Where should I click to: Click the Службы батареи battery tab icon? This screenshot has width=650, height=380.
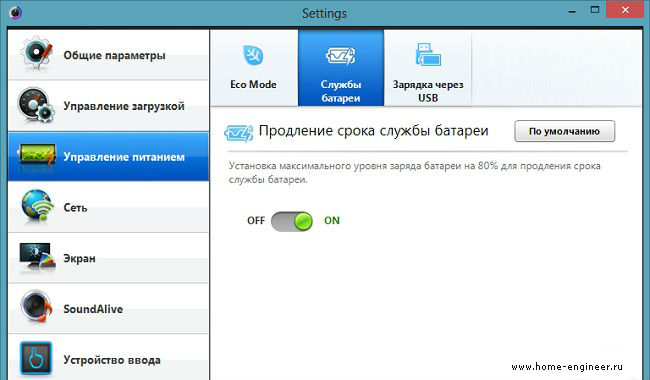tap(341, 56)
